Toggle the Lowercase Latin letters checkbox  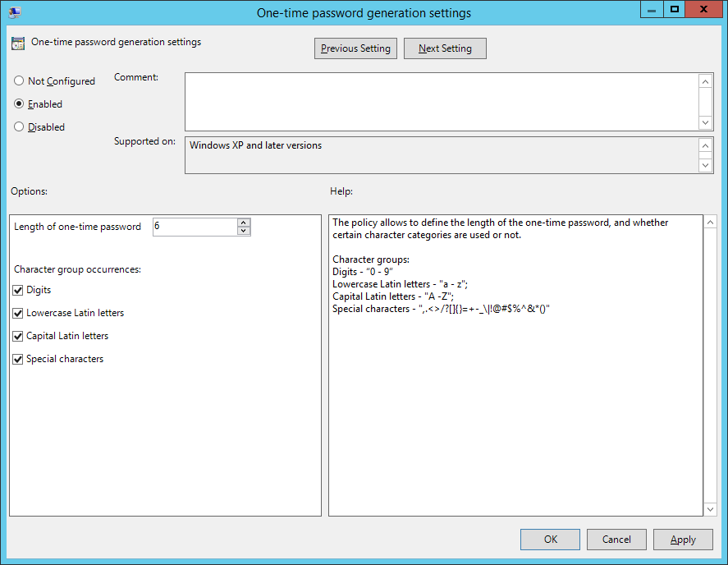pos(18,313)
